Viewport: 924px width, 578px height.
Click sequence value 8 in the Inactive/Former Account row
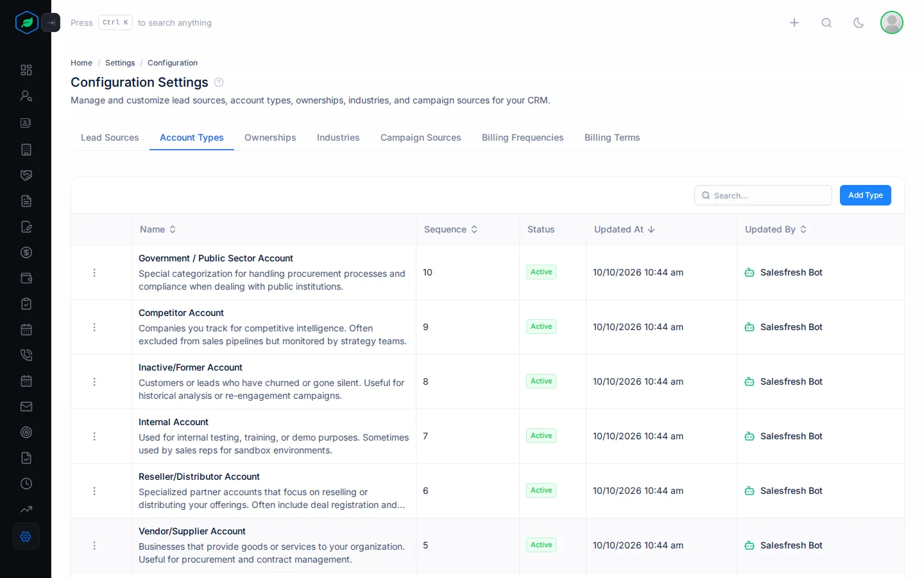425,381
